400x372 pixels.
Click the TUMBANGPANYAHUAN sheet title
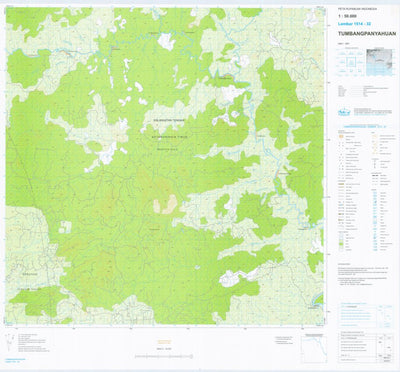[x=367, y=34]
